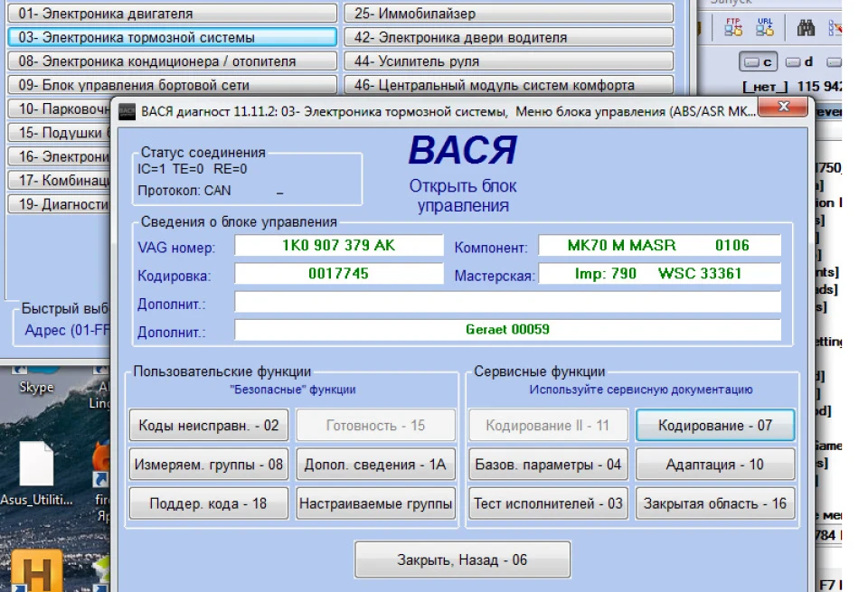Click the Протокол: CAN status text
The width and height of the screenshot is (868, 592).
pos(184,191)
